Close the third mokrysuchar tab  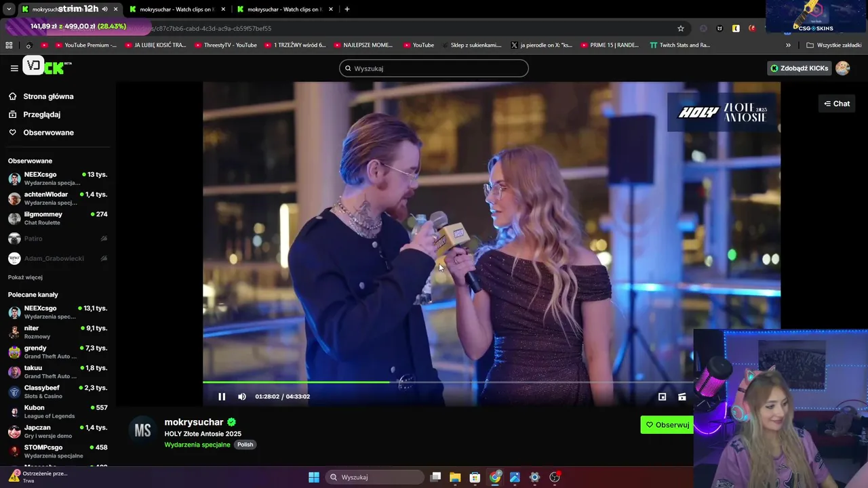(331, 9)
